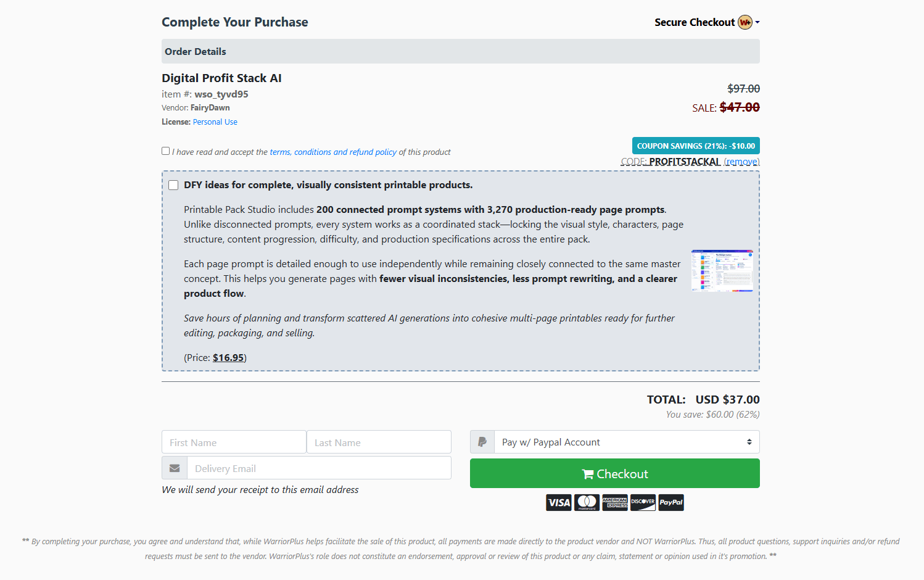924x580 pixels.
Task: Click the Digital Profit Stack AI product title
Action: pyautogui.click(x=221, y=78)
